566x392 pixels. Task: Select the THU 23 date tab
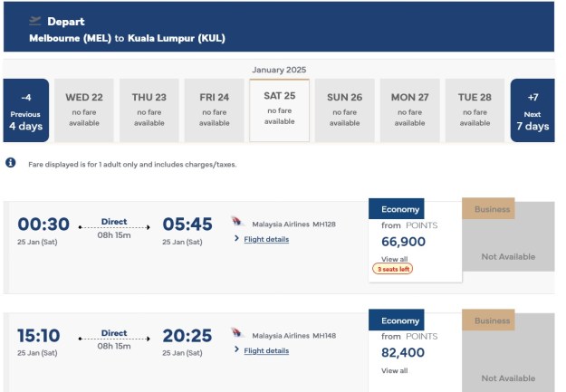tap(149, 110)
